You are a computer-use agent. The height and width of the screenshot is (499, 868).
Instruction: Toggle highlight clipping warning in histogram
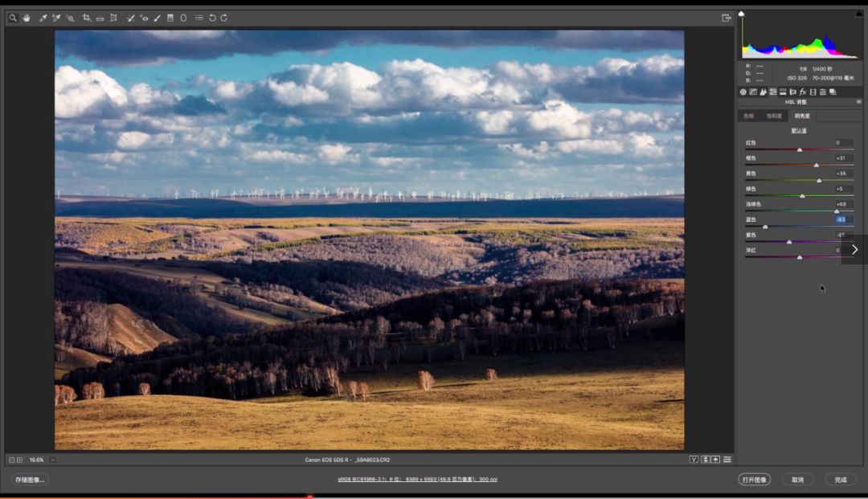click(x=858, y=14)
